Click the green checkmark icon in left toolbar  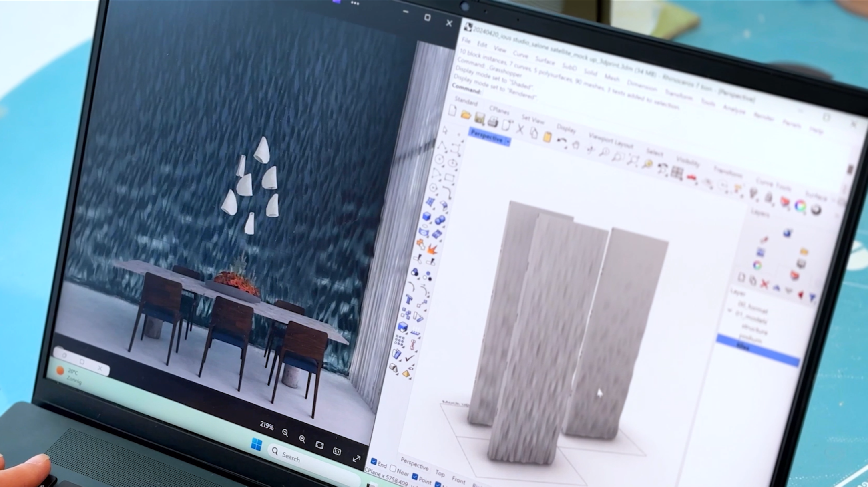[x=409, y=358]
